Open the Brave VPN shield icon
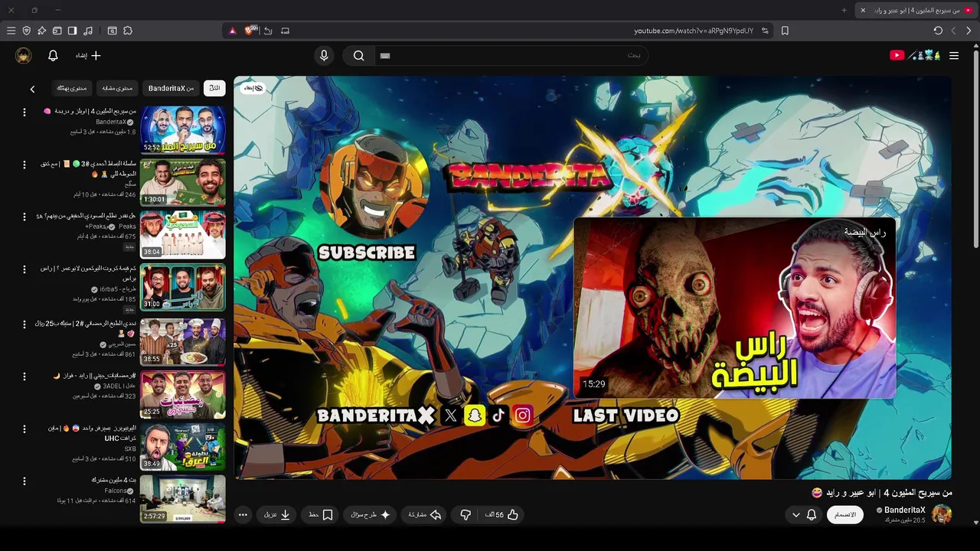Screen dimensions: 980x551 pos(26,31)
